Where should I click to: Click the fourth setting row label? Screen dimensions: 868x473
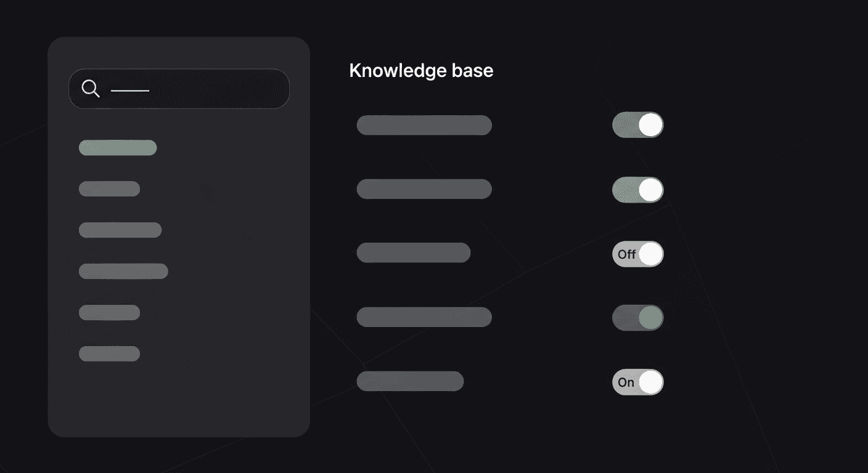[x=424, y=317]
